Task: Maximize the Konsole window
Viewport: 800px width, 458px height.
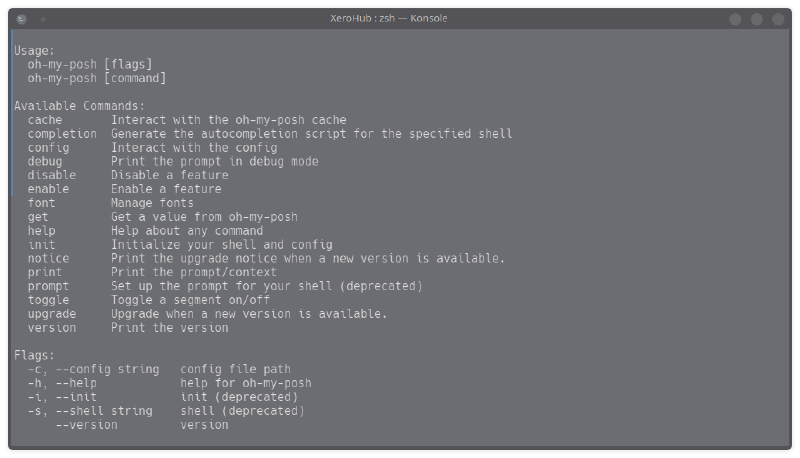Action: (x=757, y=18)
